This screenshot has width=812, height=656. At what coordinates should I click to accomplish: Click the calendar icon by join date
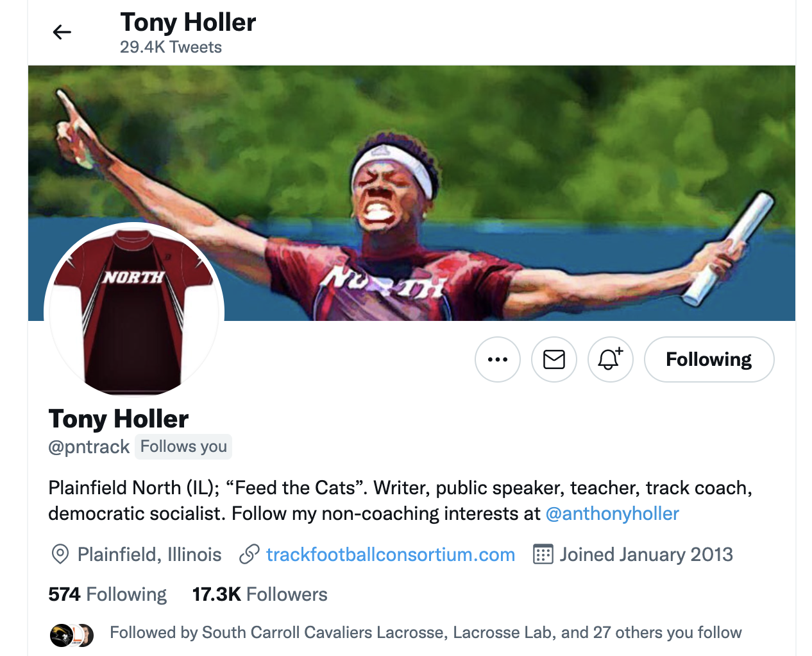click(x=543, y=555)
